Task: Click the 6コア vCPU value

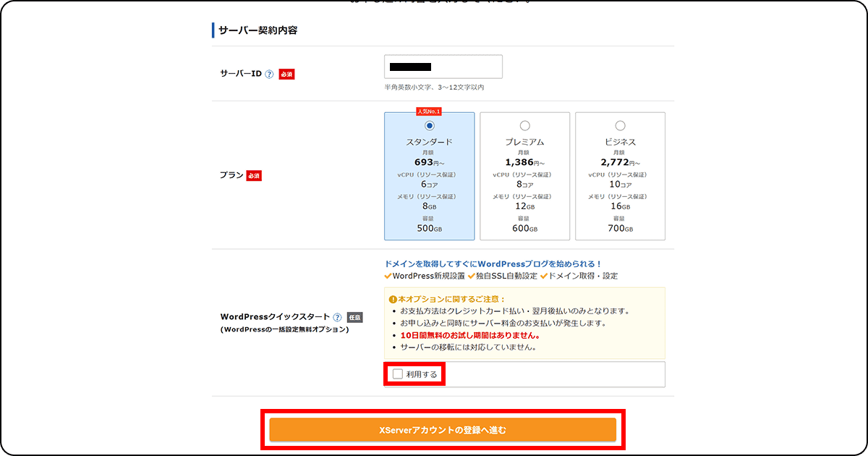Action: [x=429, y=184]
